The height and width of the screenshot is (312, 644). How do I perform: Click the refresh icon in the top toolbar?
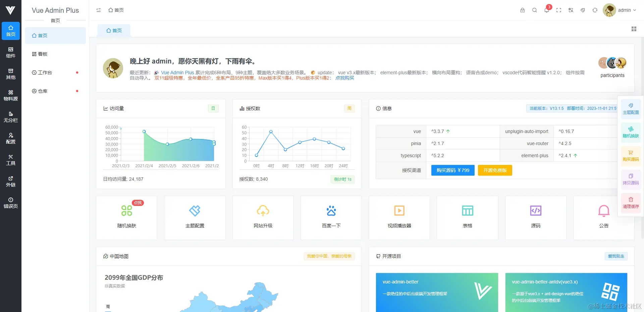point(595,10)
